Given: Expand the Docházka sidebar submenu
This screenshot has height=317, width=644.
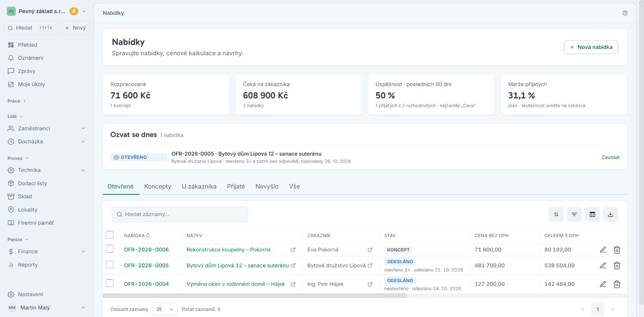Looking at the screenshot, I should [83, 141].
